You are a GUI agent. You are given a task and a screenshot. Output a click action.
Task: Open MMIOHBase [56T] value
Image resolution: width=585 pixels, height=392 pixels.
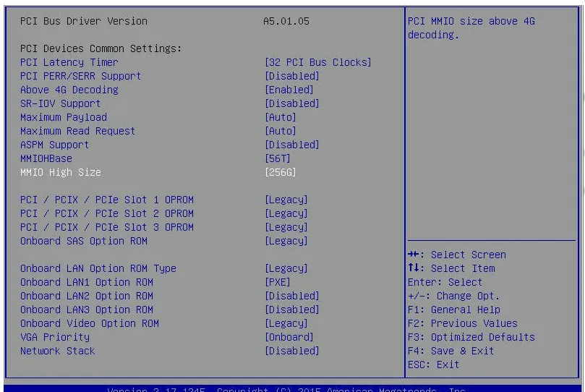[278, 158]
